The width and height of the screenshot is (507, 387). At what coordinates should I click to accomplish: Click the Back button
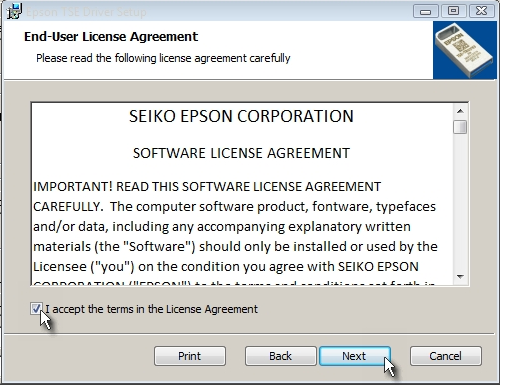280,356
